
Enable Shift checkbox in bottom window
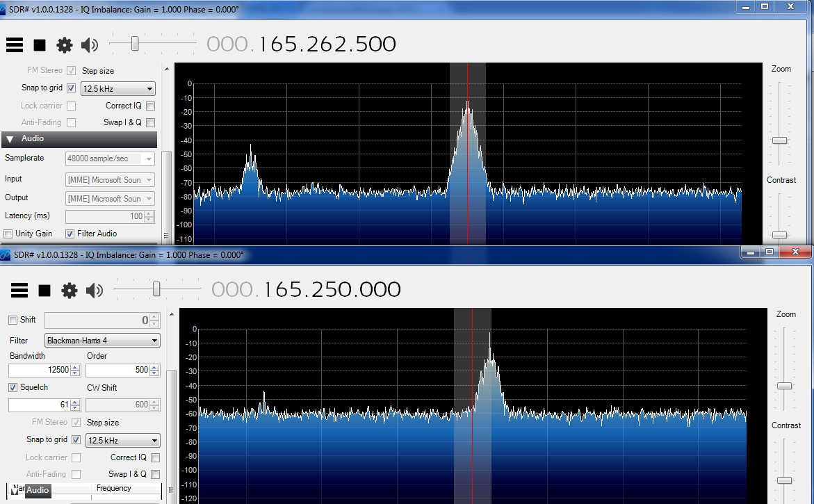tap(13, 320)
